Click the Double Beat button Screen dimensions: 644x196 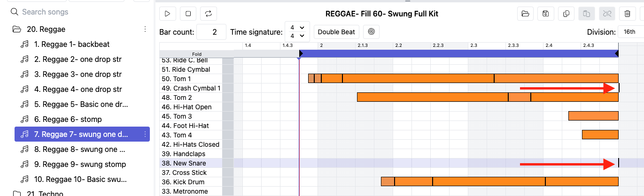point(336,32)
